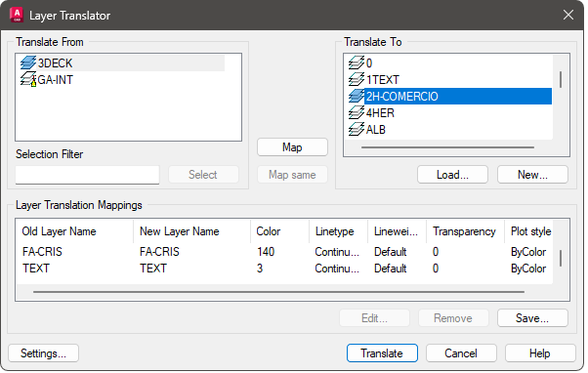Click the AutoCAD logo in title bar

coord(17,15)
